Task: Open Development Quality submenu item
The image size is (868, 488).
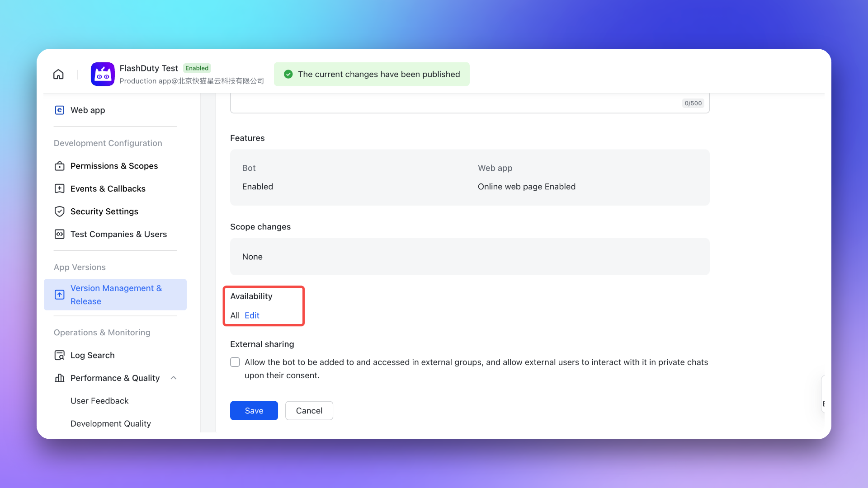Action: [110, 424]
